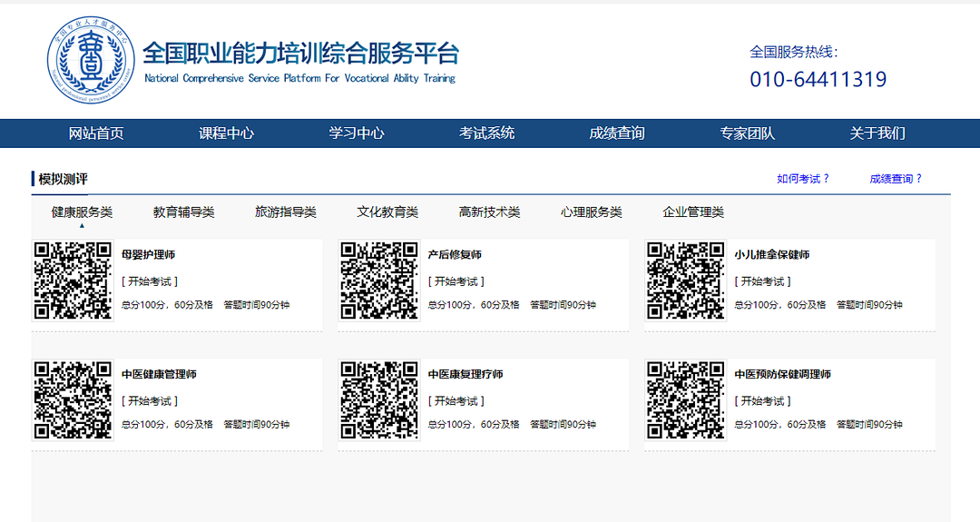
Task: Click the 模拟测评 section heading
Action: pyautogui.click(x=64, y=180)
